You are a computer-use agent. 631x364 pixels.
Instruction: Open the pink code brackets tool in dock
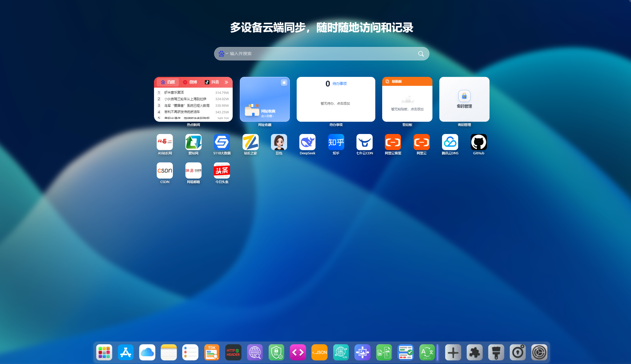[x=298, y=352]
